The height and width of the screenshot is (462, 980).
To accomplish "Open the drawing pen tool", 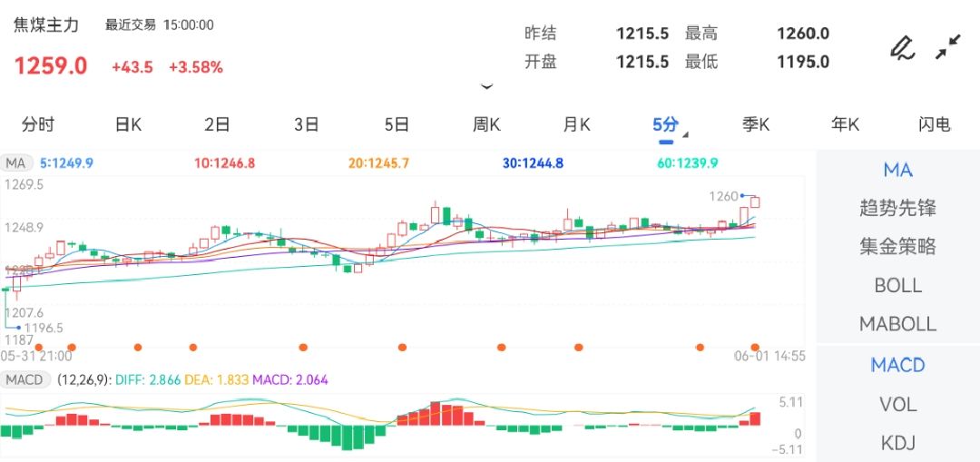I will point(902,48).
